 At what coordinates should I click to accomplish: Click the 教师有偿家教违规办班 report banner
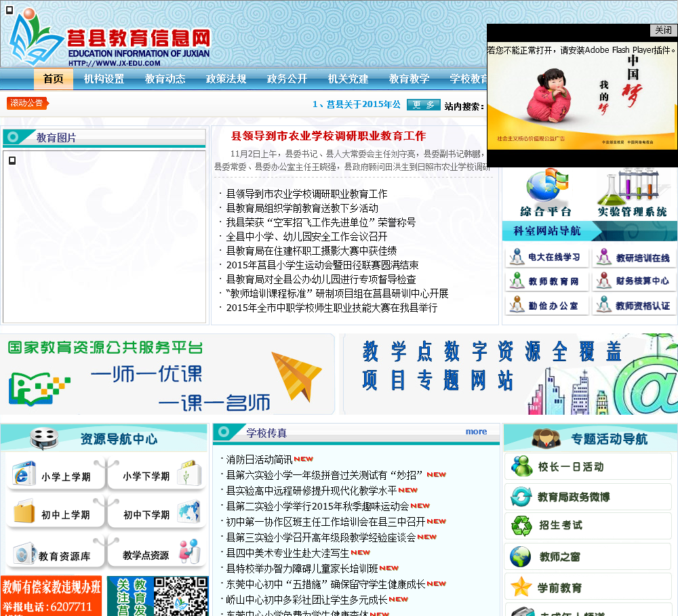(x=51, y=596)
